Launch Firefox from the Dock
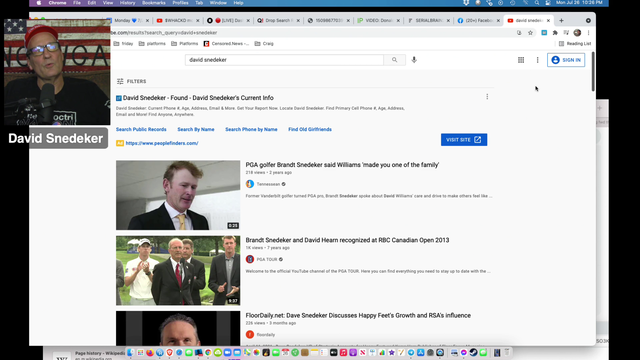The image size is (640, 360). click(x=150, y=353)
